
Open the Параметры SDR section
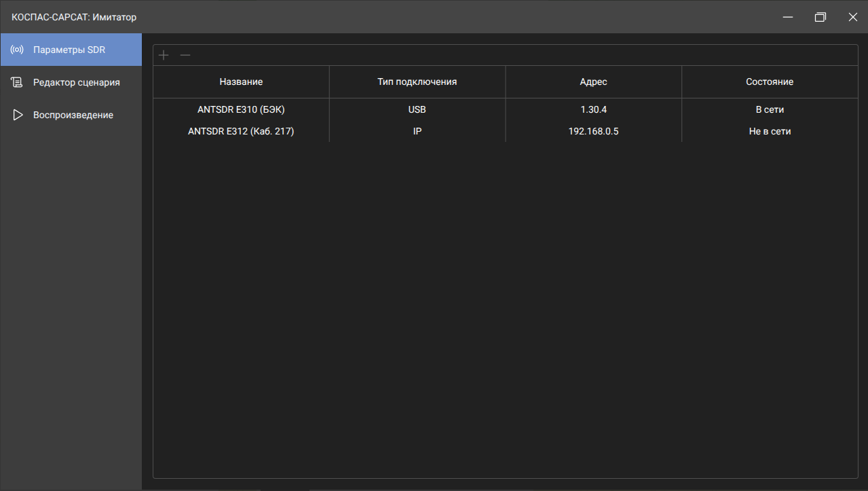(71, 50)
